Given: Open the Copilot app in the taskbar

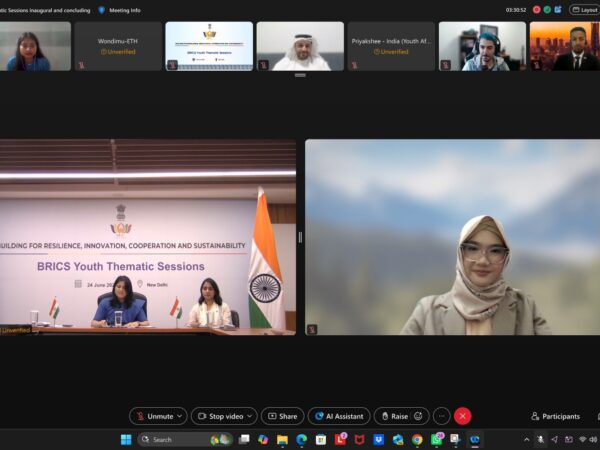Looking at the screenshot, I should [x=263, y=439].
